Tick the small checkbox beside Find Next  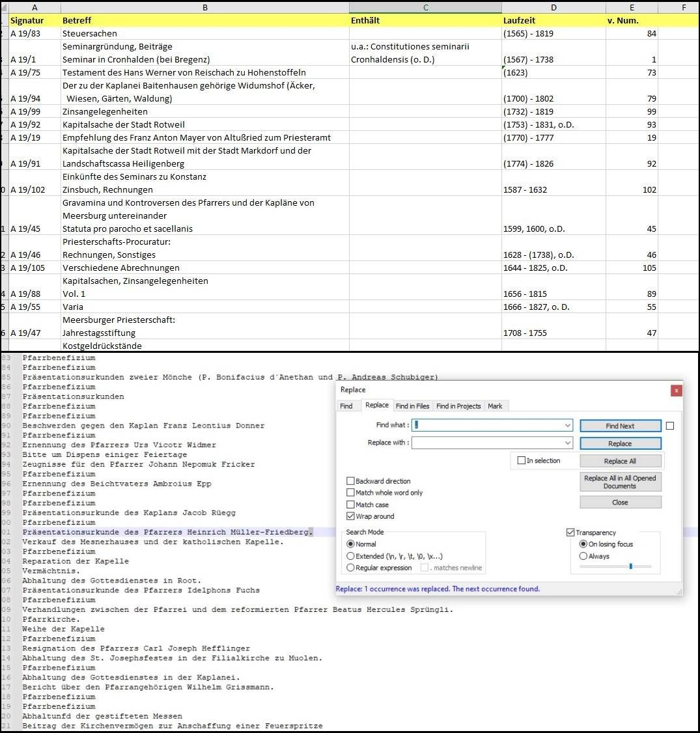[670, 426]
